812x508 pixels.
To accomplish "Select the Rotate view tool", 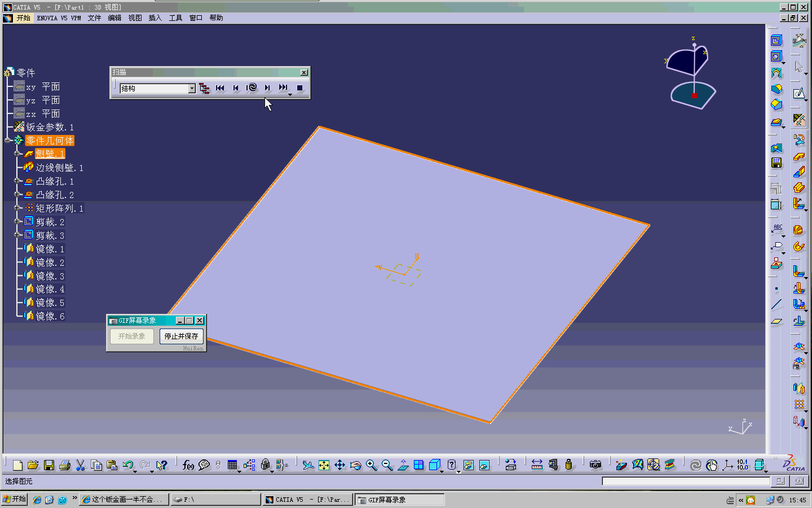I will (355, 465).
